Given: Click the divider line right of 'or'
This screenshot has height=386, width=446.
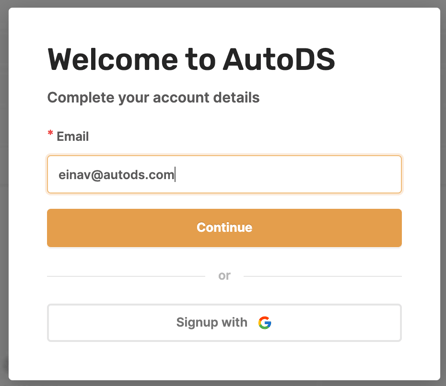Looking at the screenshot, I should click(322, 276).
